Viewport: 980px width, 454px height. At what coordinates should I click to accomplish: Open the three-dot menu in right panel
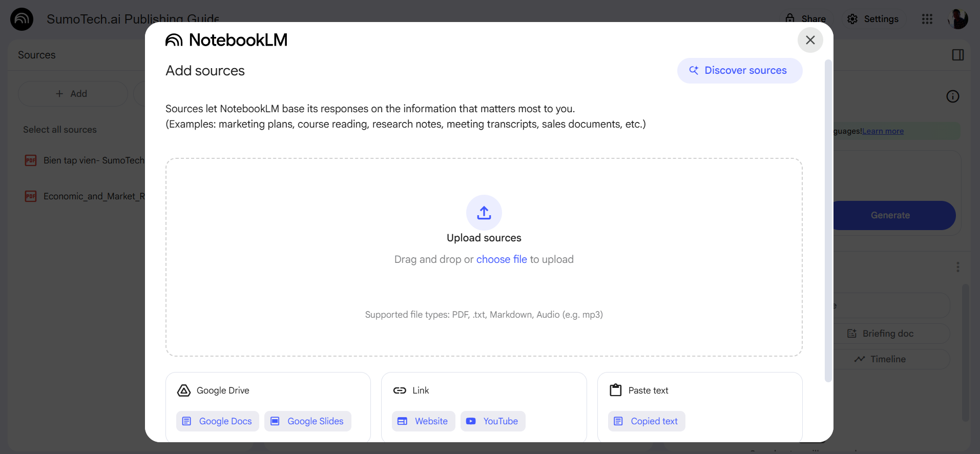(x=958, y=267)
